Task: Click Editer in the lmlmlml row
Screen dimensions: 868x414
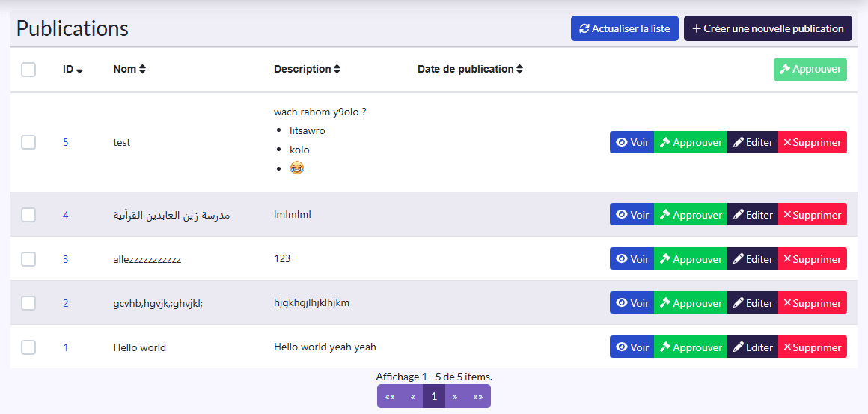Action: 753,214
